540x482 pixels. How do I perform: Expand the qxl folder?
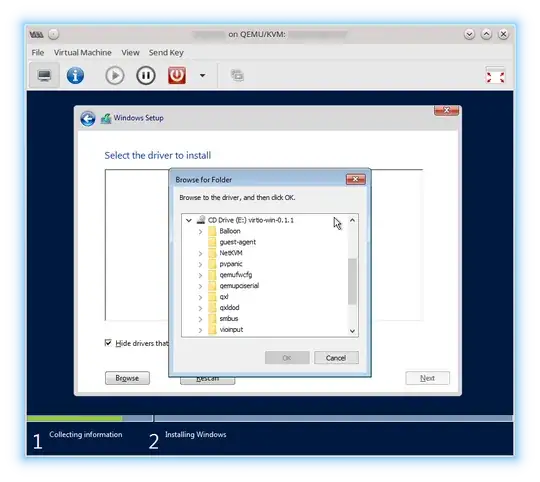tap(200, 297)
